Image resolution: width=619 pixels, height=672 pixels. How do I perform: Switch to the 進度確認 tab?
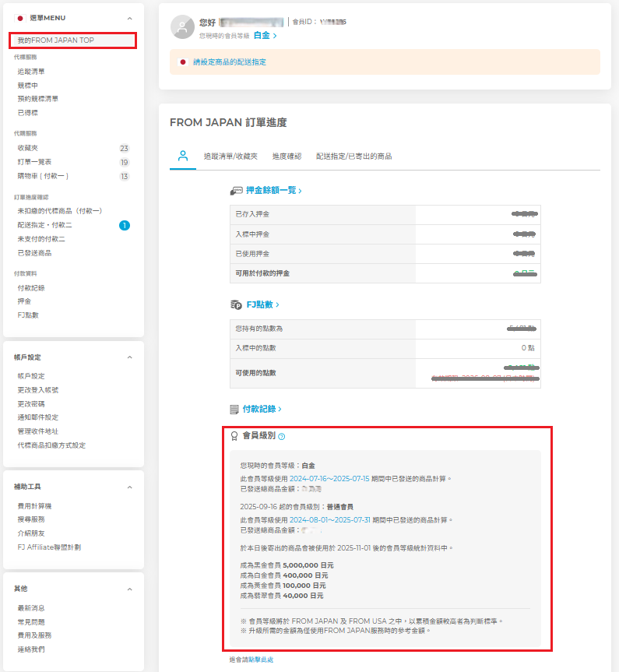point(287,157)
